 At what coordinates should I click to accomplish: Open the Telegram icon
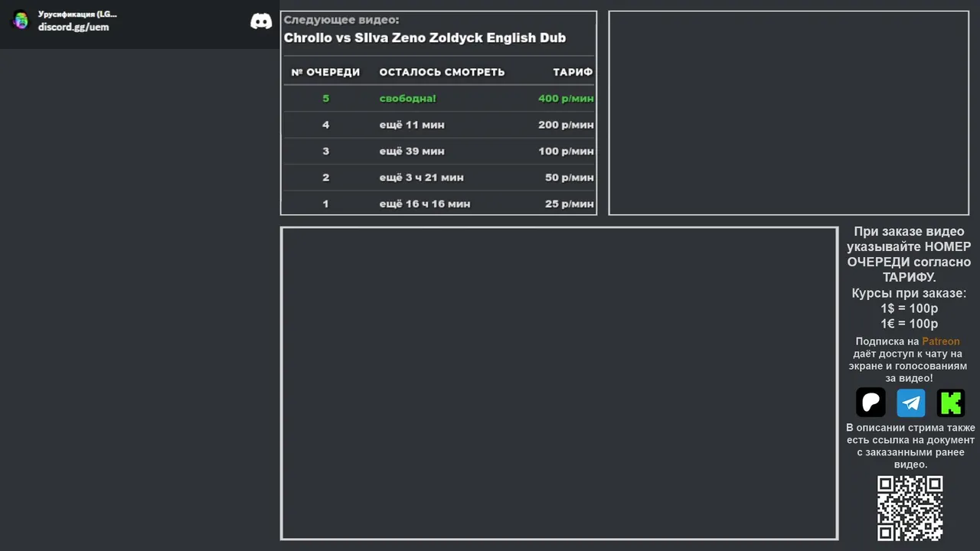(911, 403)
